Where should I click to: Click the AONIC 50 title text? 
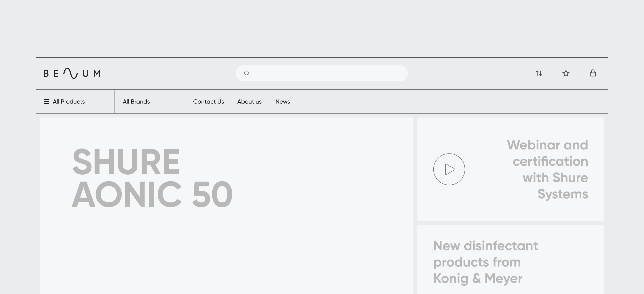point(152,194)
